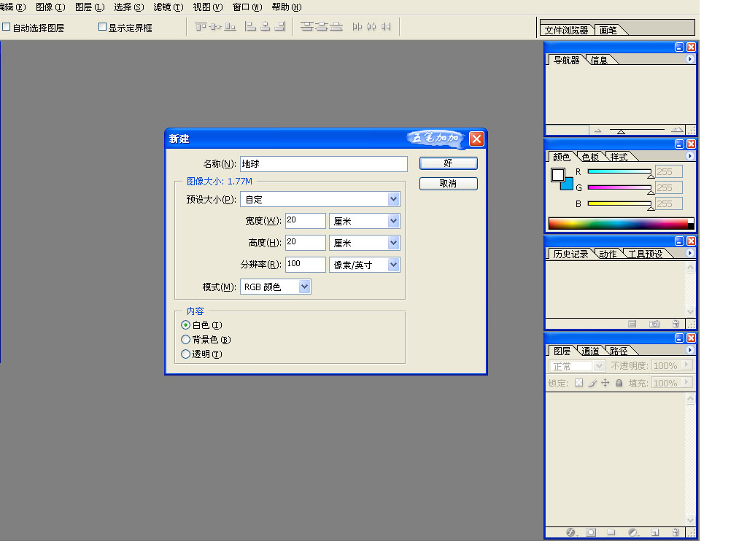747x560 pixels.
Task: Click new document from state icon in History panel
Action: pos(632,324)
